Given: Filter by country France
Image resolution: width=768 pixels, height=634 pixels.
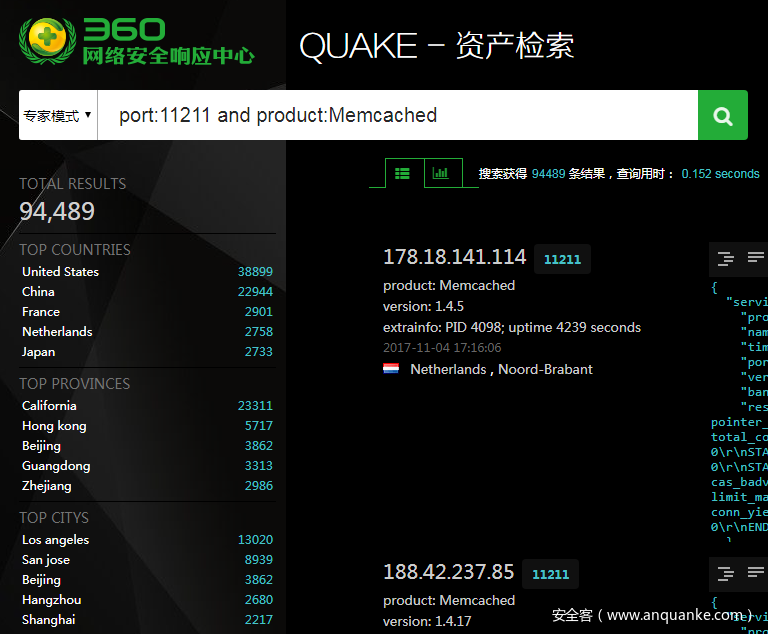Looking at the screenshot, I should point(41,312).
